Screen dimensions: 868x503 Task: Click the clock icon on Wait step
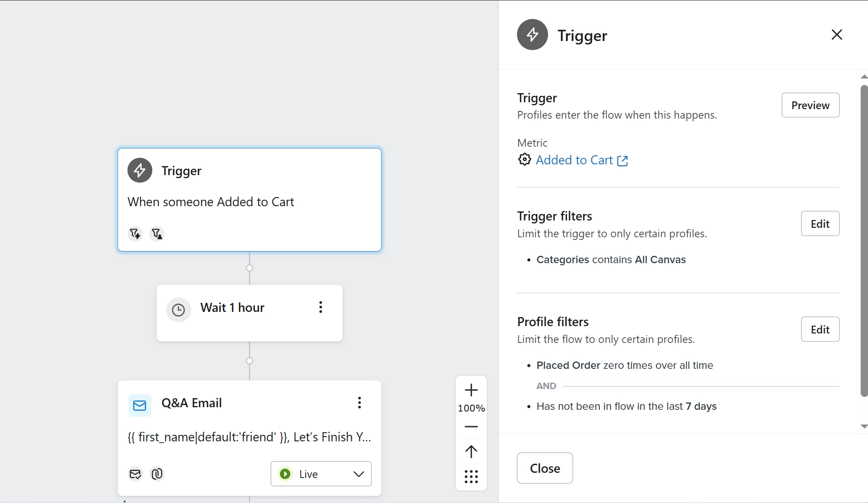point(179,310)
